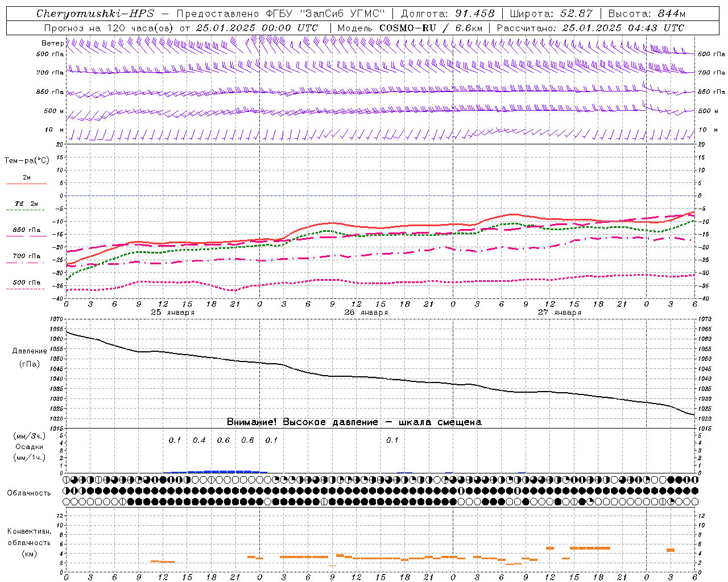
Task: Click the (мм/1ч.) precipitation unit label
Action: [x=30, y=458]
